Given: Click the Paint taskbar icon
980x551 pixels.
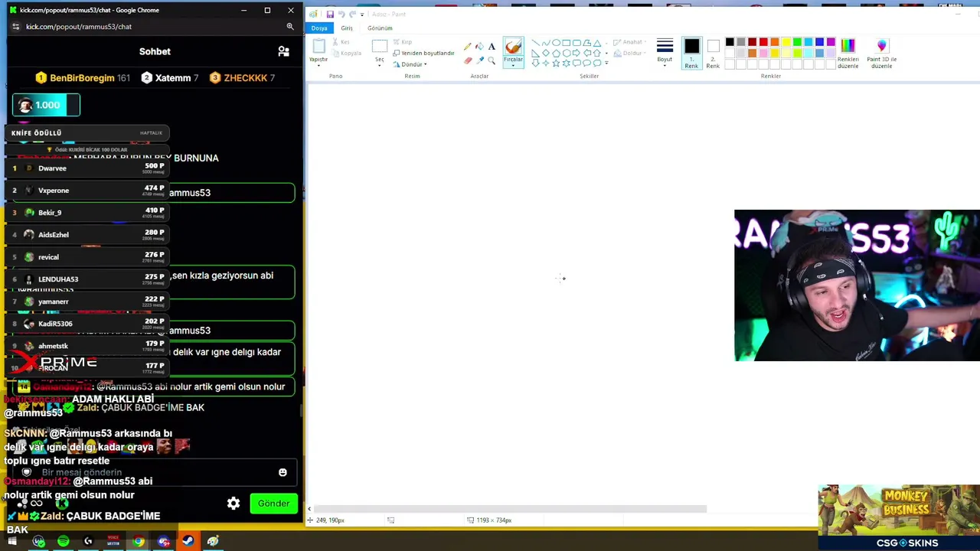Looking at the screenshot, I should [213, 541].
